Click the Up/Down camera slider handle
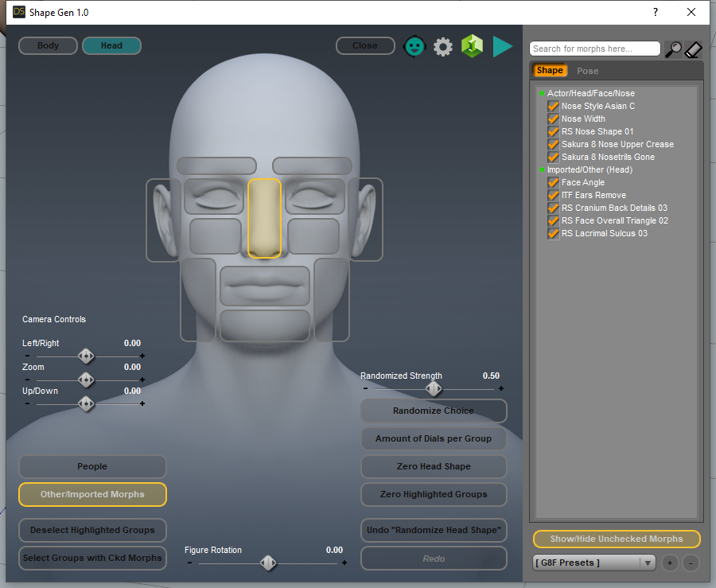The image size is (716, 588). pyautogui.click(x=86, y=403)
